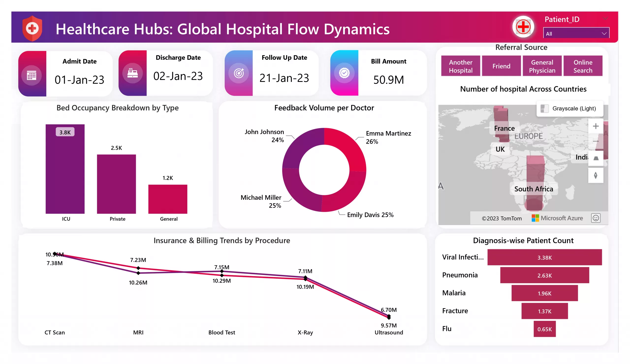Click the compass rotation icon on the map

[596, 175]
